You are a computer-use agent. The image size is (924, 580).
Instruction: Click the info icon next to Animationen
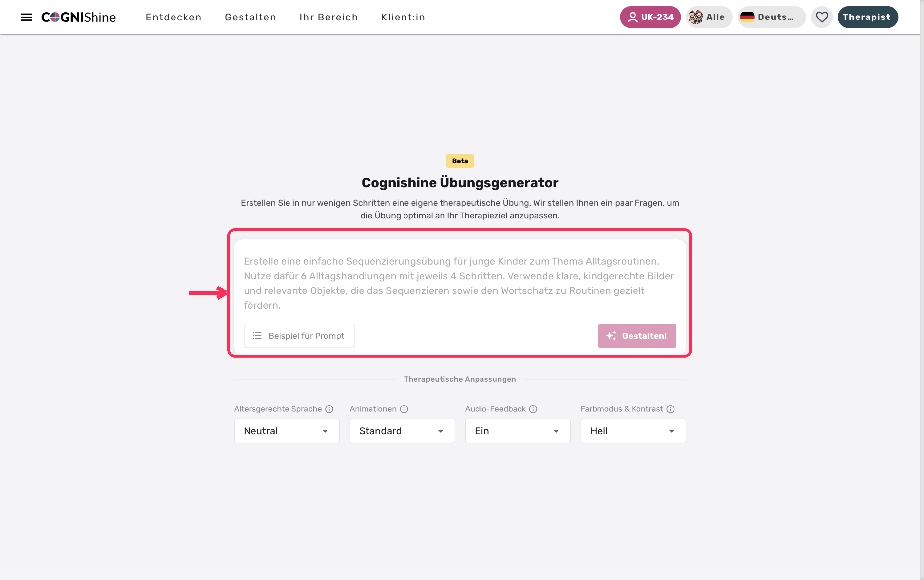[404, 409]
